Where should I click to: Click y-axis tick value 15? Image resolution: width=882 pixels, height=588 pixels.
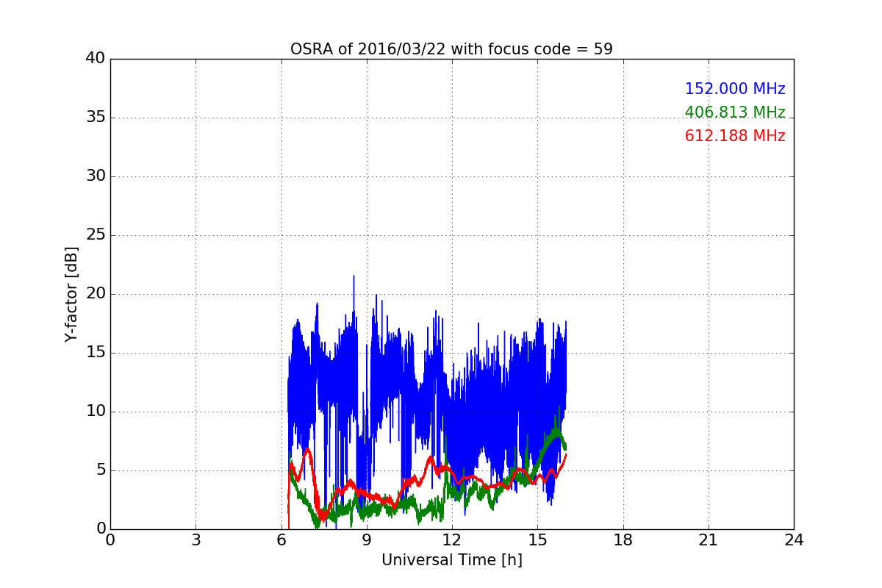[96, 353]
